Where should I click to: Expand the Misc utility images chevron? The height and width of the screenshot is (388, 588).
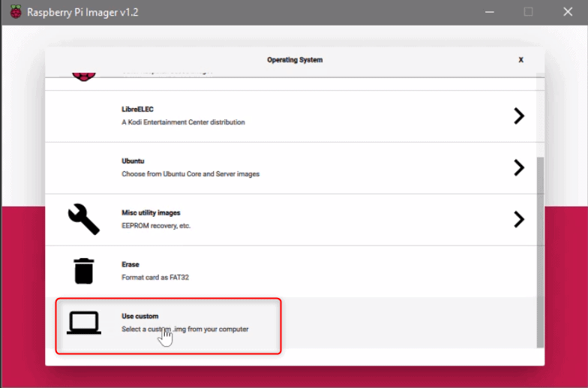pyautogui.click(x=519, y=219)
